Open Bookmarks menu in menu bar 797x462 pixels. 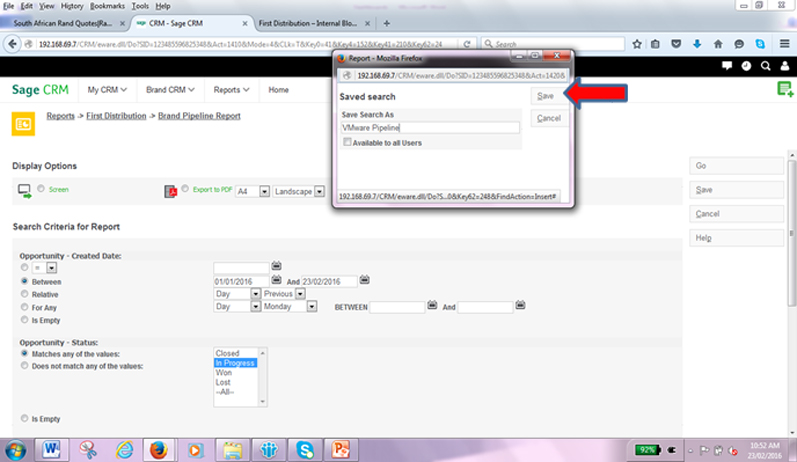(107, 6)
